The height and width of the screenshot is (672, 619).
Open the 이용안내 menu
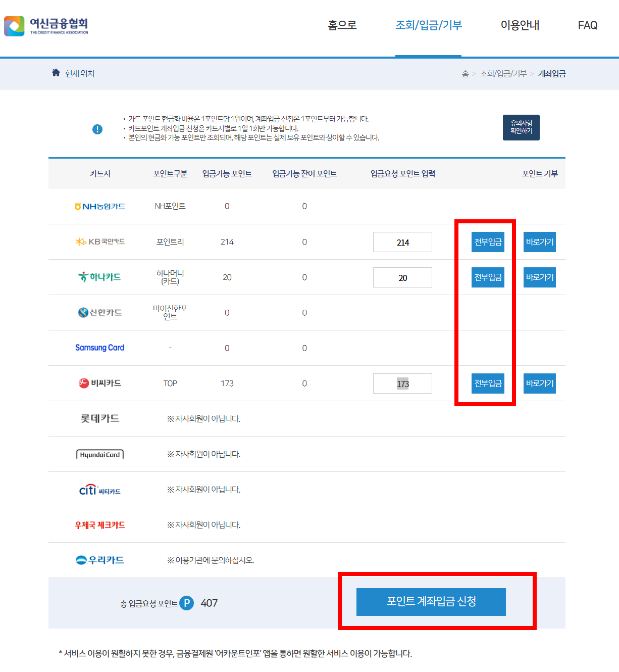click(x=520, y=25)
